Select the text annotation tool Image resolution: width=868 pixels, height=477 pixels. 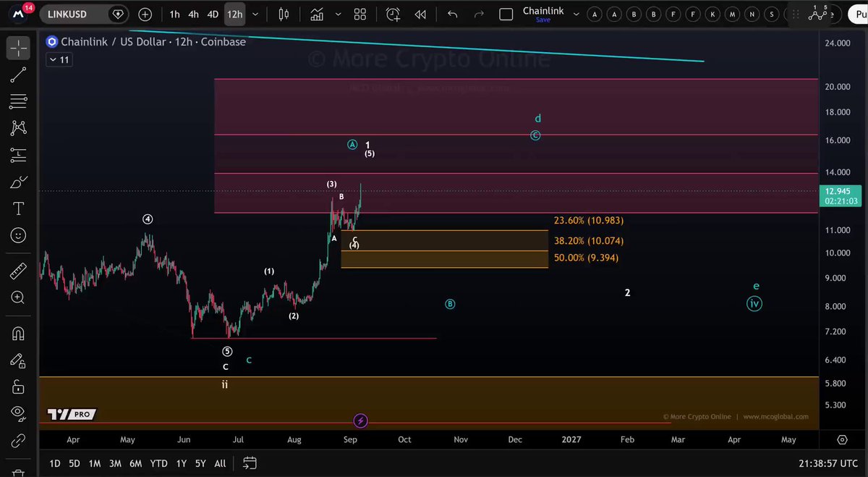pos(19,209)
